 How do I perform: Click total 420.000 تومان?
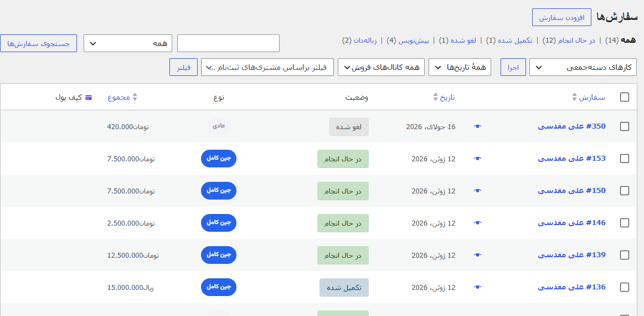click(x=128, y=127)
